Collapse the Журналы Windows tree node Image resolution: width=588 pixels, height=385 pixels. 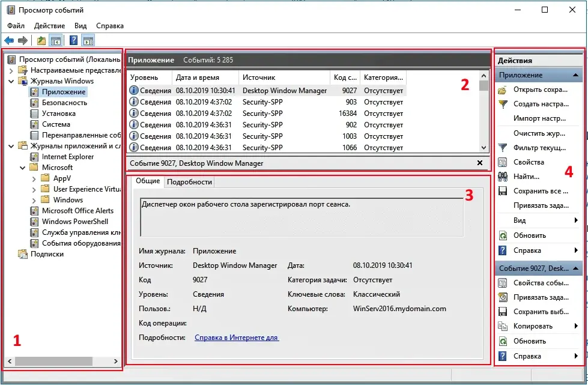11,81
